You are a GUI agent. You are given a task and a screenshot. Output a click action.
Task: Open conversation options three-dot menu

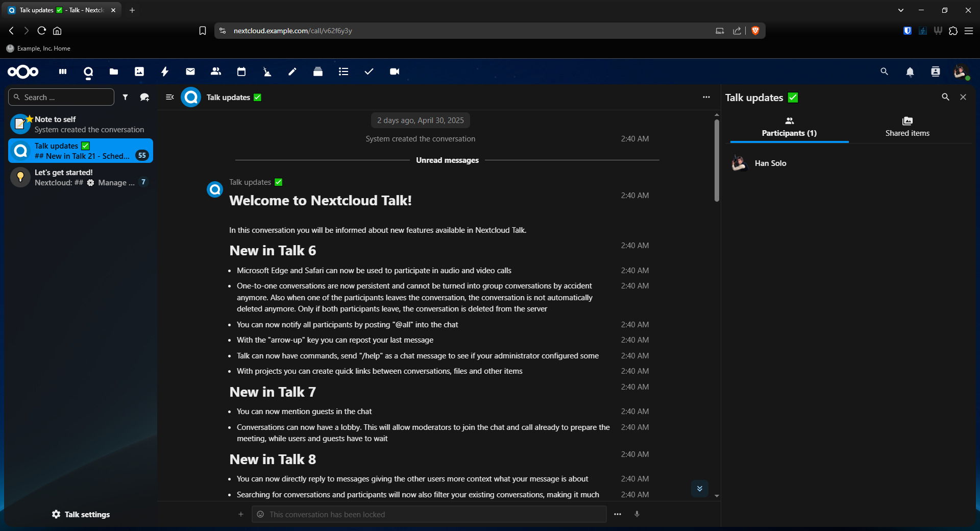click(706, 97)
